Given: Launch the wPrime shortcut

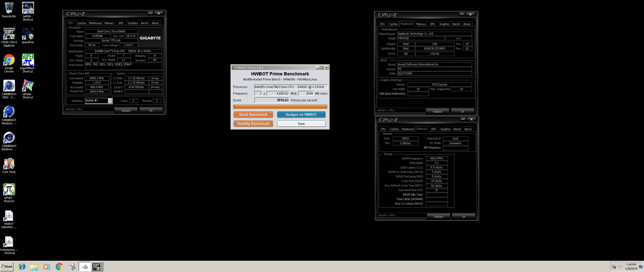Looking at the screenshot, I should click(28, 89).
